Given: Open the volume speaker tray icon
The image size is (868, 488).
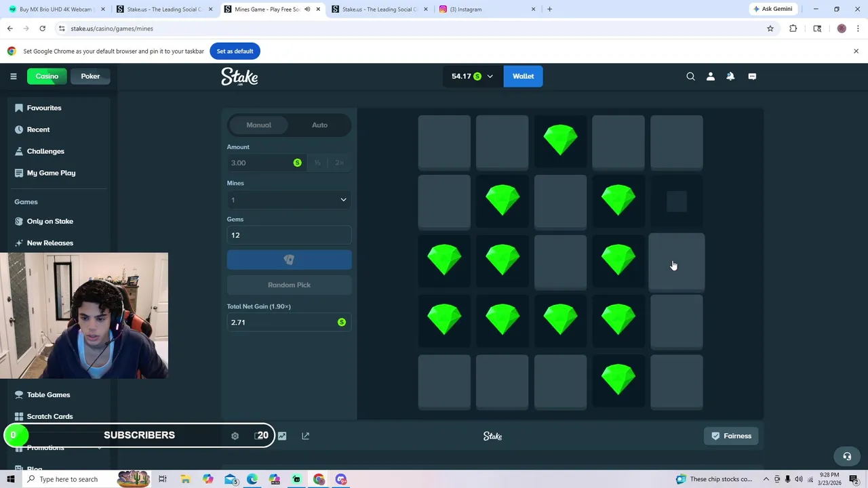Looking at the screenshot, I should (798, 479).
